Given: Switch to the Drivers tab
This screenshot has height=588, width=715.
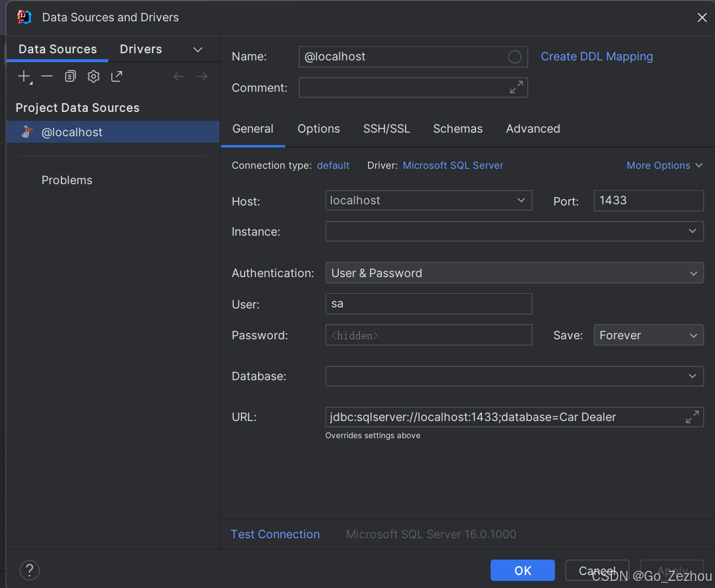Looking at the screenshot, I should tap(141, 49).
